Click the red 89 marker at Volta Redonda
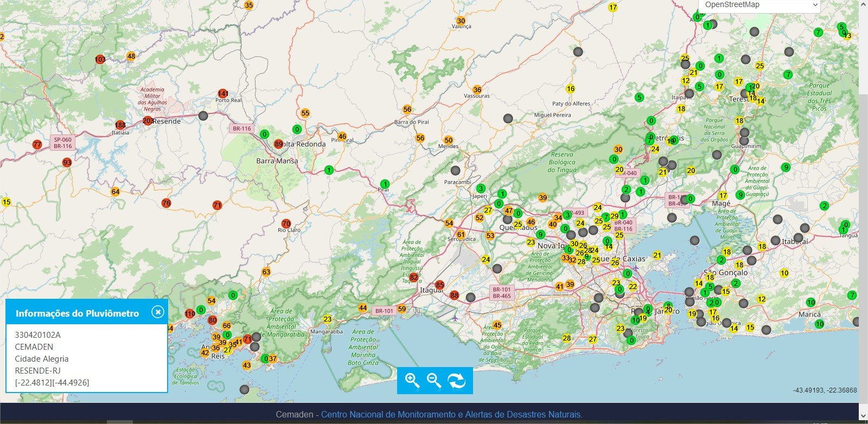 (x=279, y=144)
